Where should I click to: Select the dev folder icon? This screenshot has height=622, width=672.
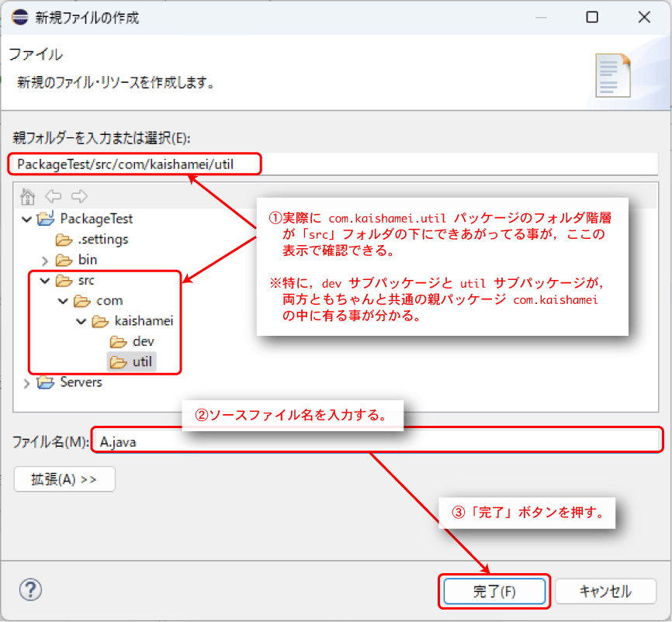click(118, 342)
